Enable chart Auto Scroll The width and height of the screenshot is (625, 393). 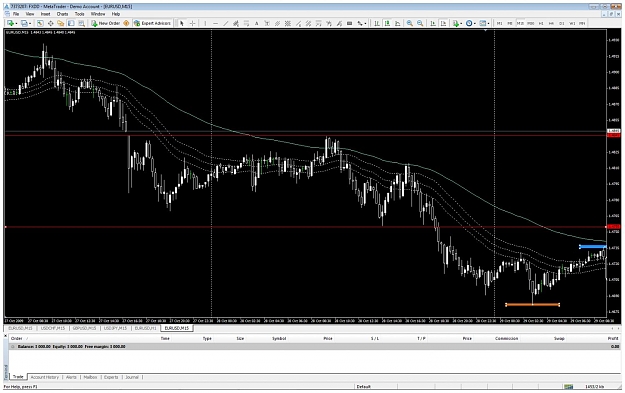pyautogui.click(x=433, y=23)
